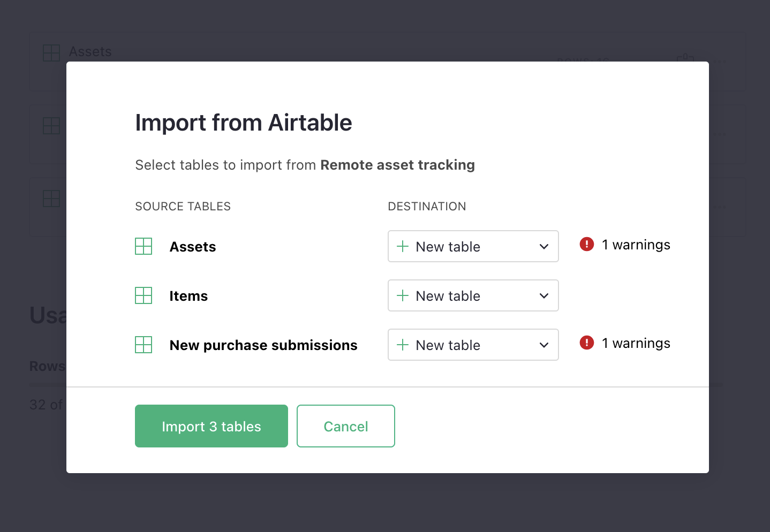Click the Cancel button
This screenshot has width=770, height=532.
click(x=345, y=426)
